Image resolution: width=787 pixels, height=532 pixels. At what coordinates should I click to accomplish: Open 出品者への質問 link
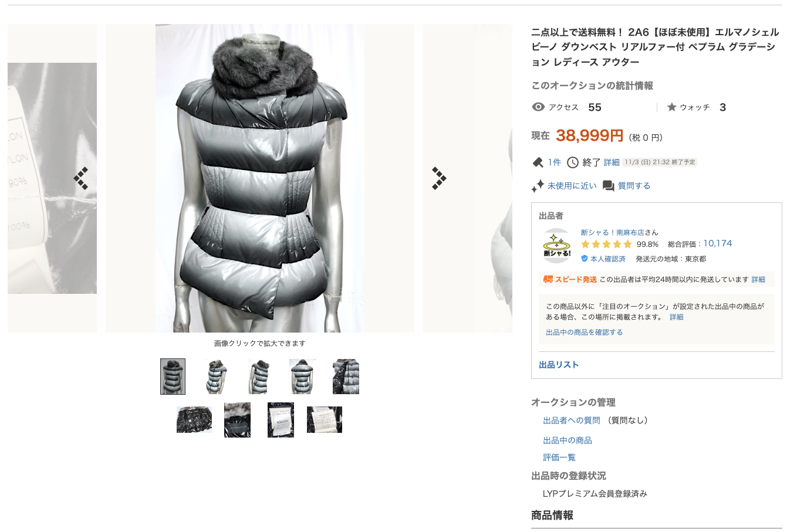click(572, 421)
